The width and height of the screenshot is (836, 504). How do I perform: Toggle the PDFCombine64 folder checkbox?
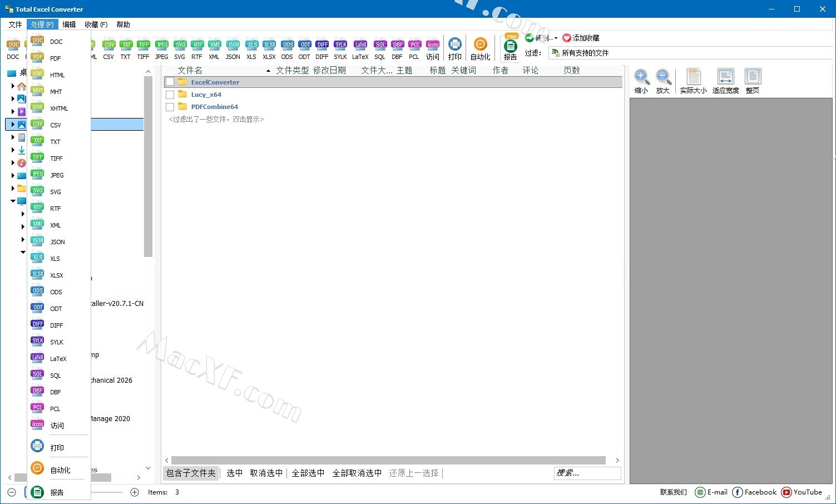click(170, 107)
